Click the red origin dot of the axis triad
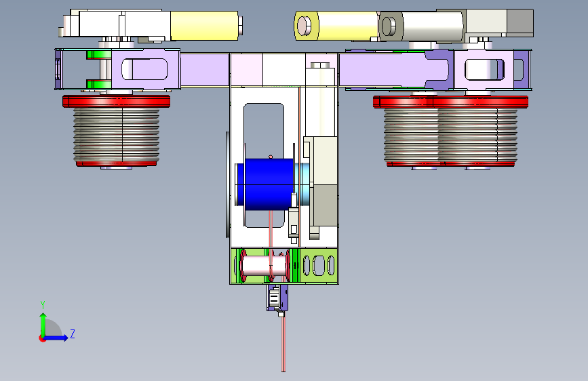Viewport: 588px width, 381px height. [x=42, y=338]
